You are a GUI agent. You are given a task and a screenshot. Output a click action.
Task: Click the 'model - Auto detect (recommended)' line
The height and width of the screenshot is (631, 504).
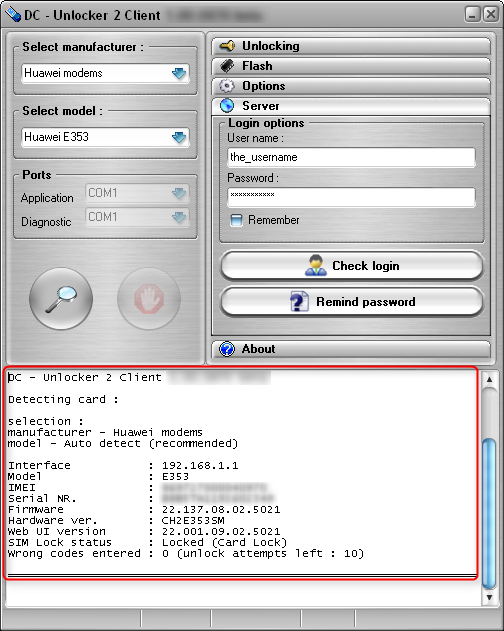[x=123, y=443]
